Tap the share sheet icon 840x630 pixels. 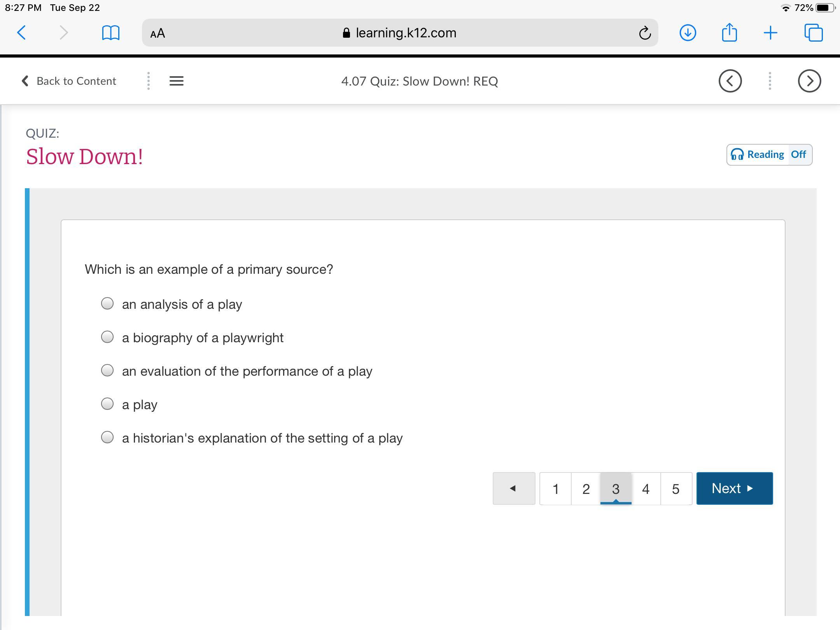coord(729,32)
